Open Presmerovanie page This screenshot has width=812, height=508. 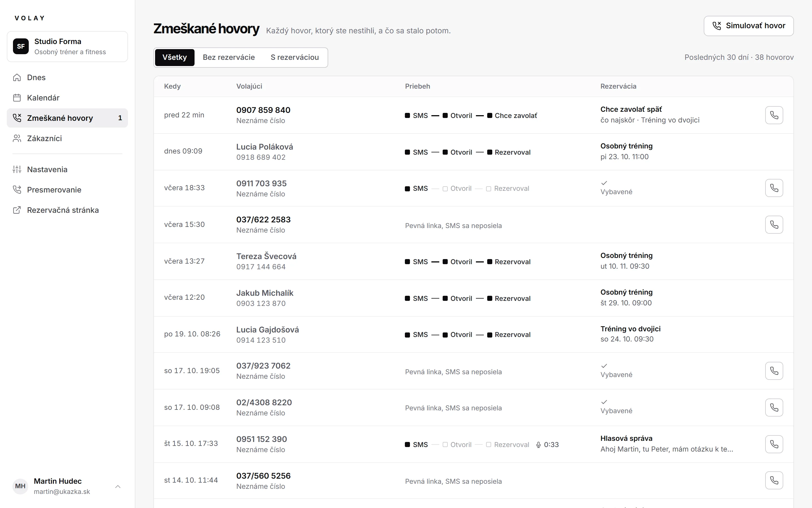67,190
